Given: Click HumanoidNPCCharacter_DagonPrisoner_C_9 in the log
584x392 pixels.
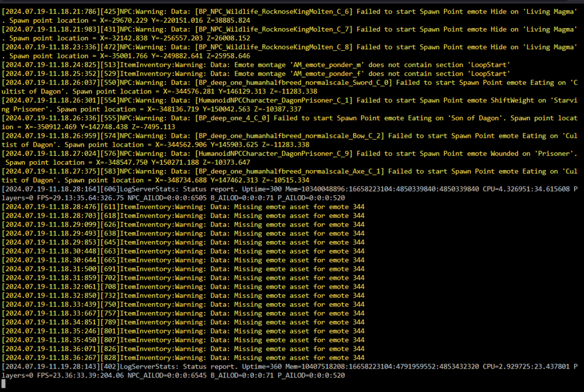Looking at the screenshot, I should 273,154.
